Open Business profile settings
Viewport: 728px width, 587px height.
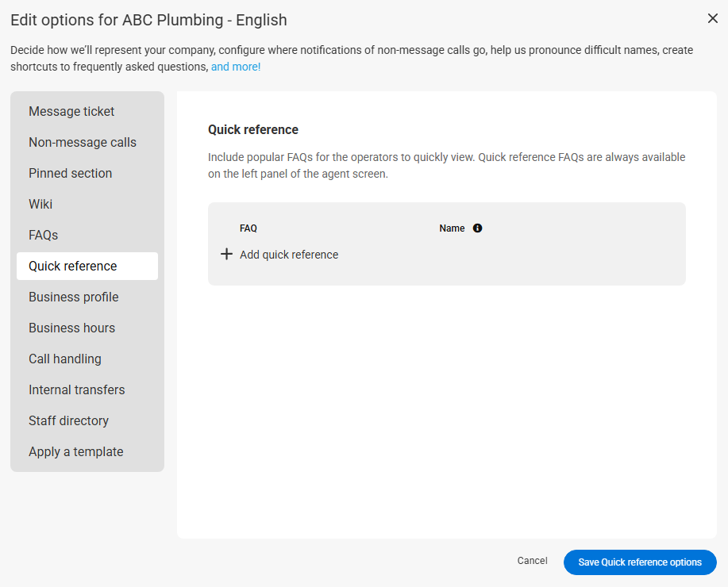74,297
